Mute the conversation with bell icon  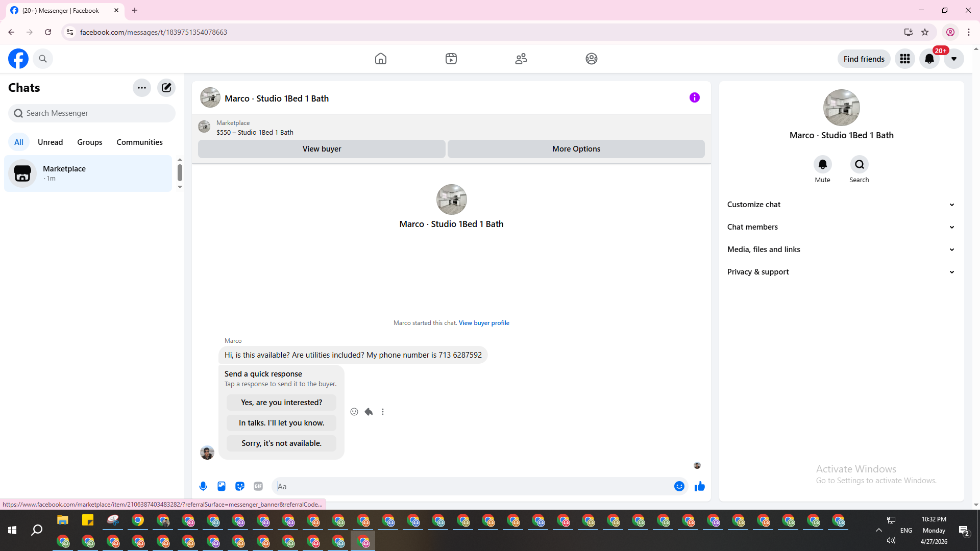click(x=823, y=164)
